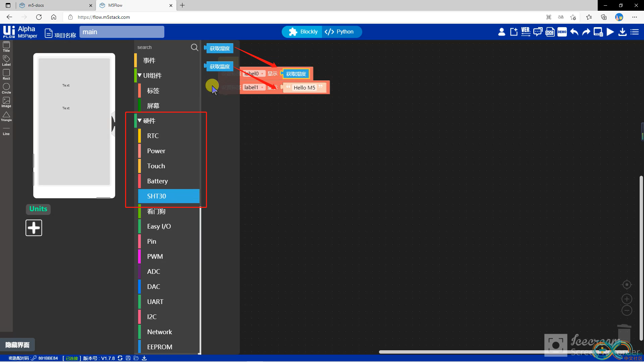Click the status bar open folder icon
Image resolution: width=644 pixels, height=362 pixels.
[x=136, y=358]
